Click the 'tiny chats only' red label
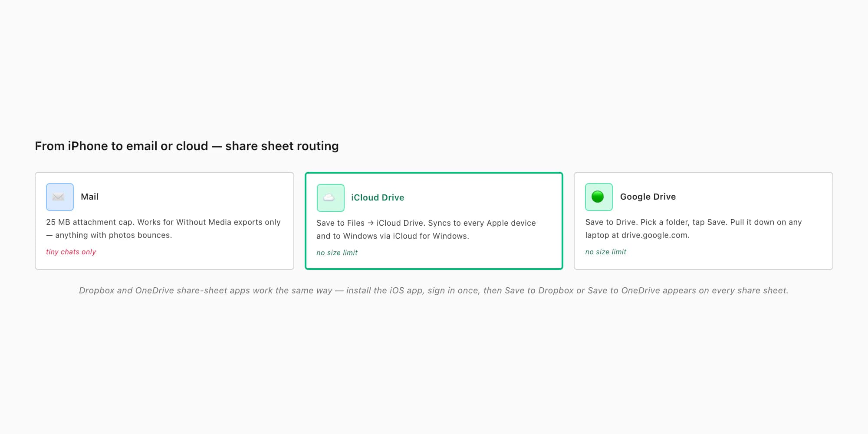 (x=71, y=252)
